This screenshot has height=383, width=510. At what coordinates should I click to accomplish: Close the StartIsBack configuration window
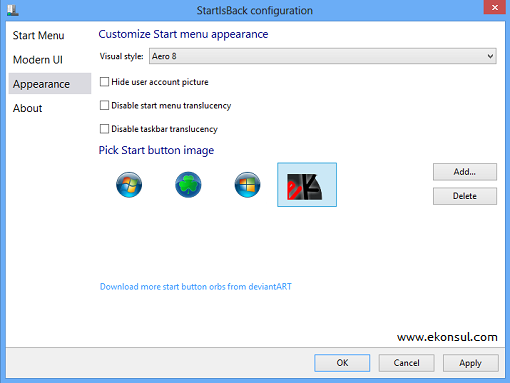495,7
